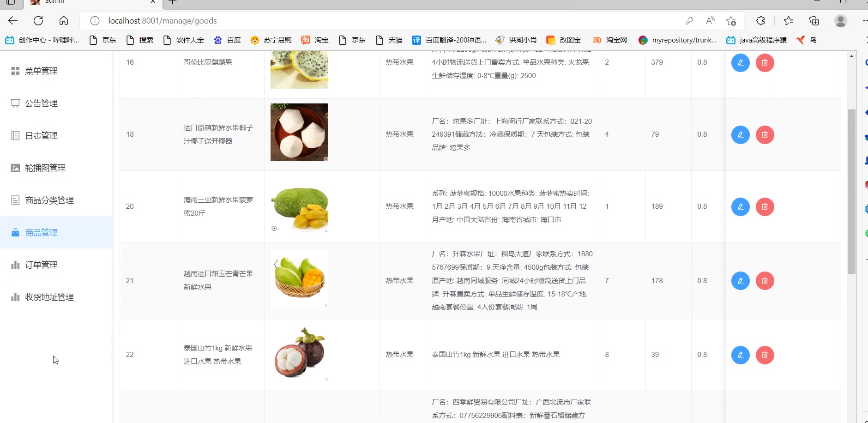This screenshot has width=868, height=423.
Task: Open favorites list icon
Action: 789,21
